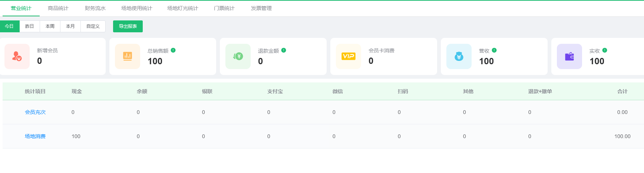Click the VIP member card icon
The height and width of the screenshot is (173, 644).
(349, 56)
